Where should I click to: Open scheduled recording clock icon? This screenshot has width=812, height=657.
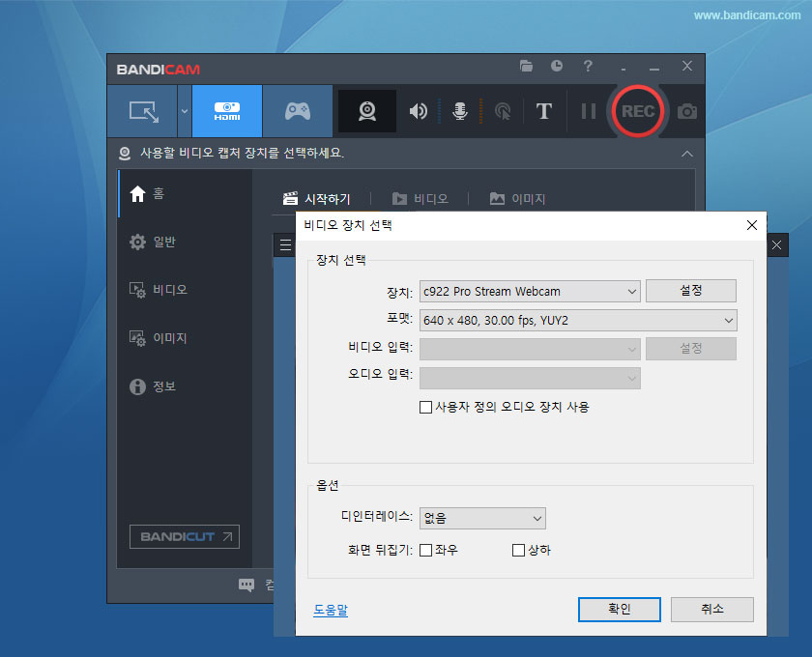tap(557, 66)
